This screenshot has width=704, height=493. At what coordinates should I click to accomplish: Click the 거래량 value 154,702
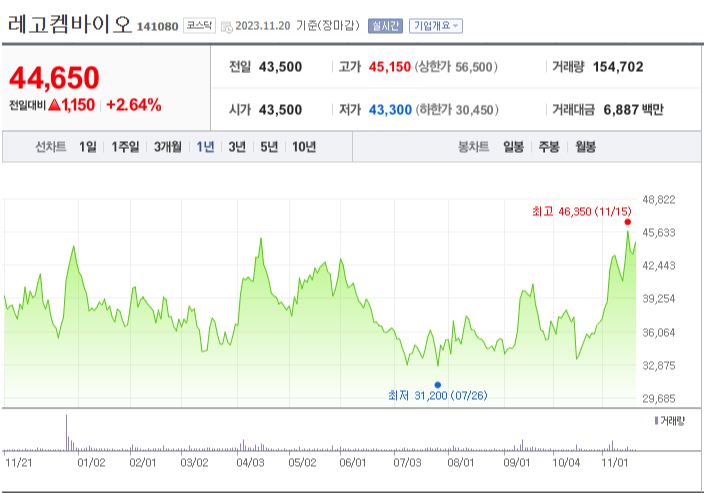coord(618,67)
